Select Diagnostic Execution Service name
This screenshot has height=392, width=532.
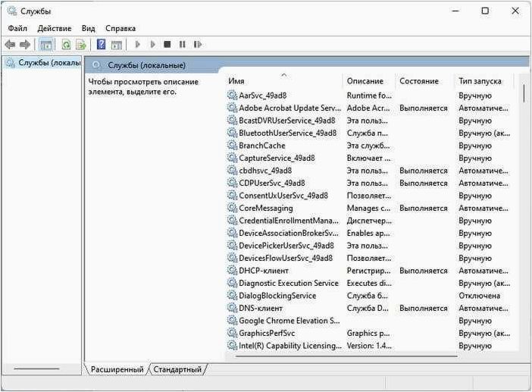coord(289,283)
